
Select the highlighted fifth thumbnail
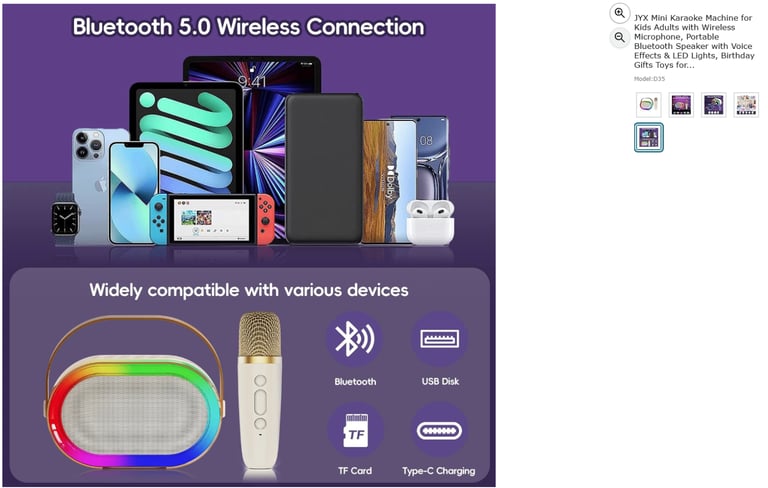click(648, 137)
